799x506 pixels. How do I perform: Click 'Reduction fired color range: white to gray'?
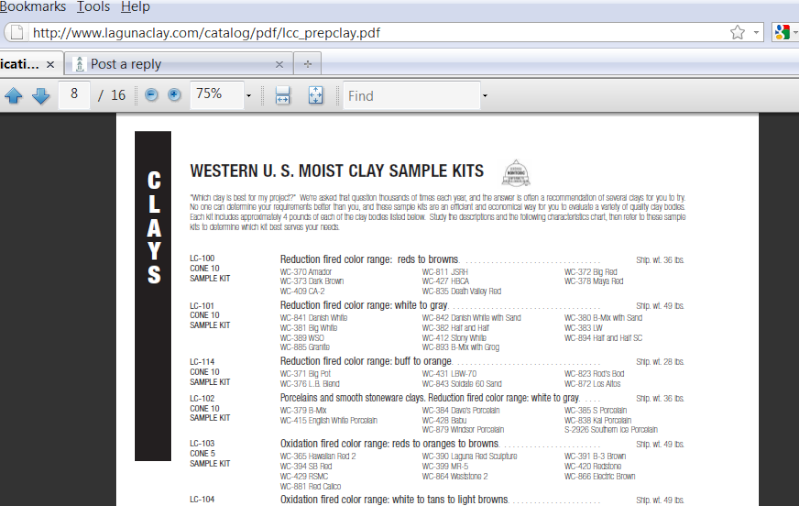coord(364,305)
